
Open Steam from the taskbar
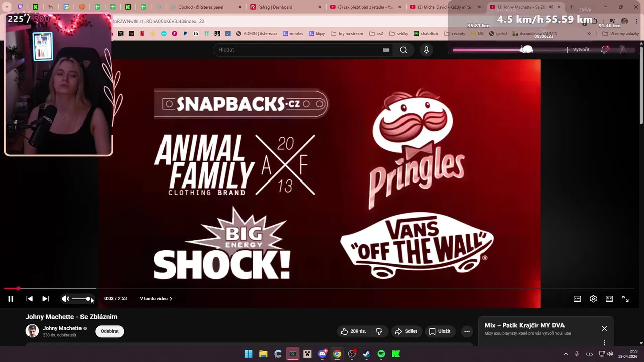(x=366, y=354)
